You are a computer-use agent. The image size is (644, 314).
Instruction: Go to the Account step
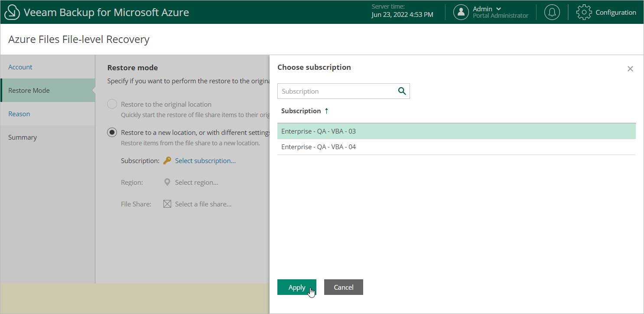20,67
